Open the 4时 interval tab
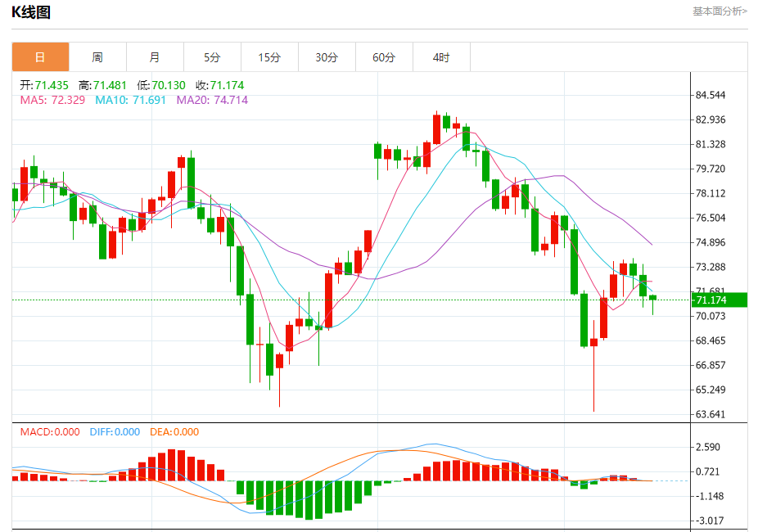 441,57
